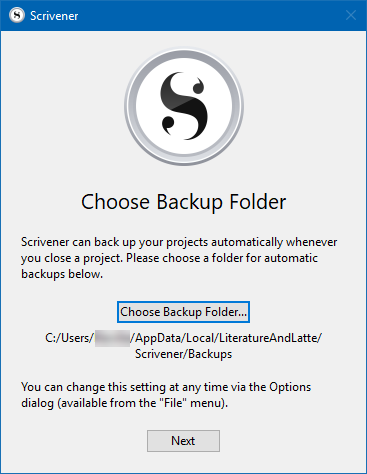Click the "Scrivener" window title text

54,16
